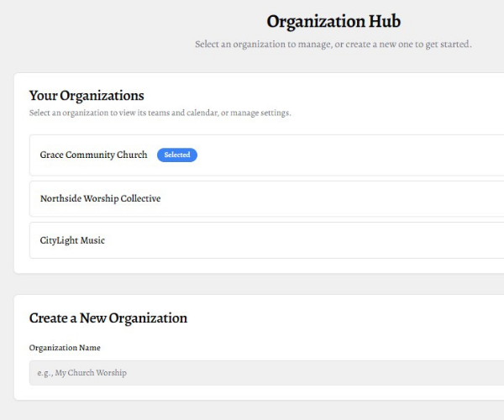The width and height of the screenshot is (504, 420).
Task: Click the Your Organizations heading
Action: (x=87, y=96)
